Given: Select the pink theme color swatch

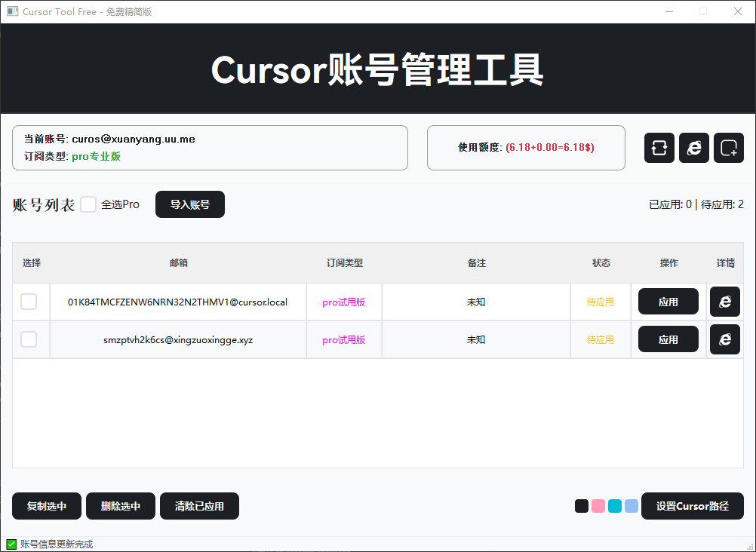Looking at the screenshot, I should coord(598,505).
